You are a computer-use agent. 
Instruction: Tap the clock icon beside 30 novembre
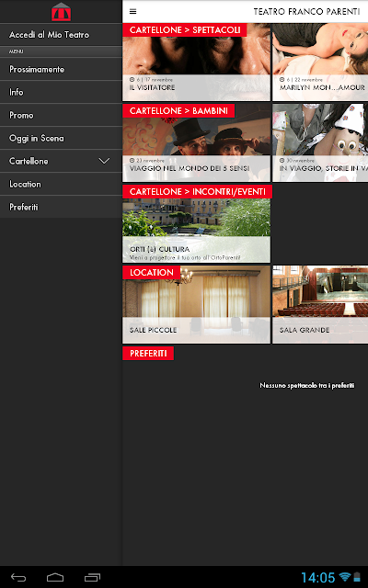point(282,160)
